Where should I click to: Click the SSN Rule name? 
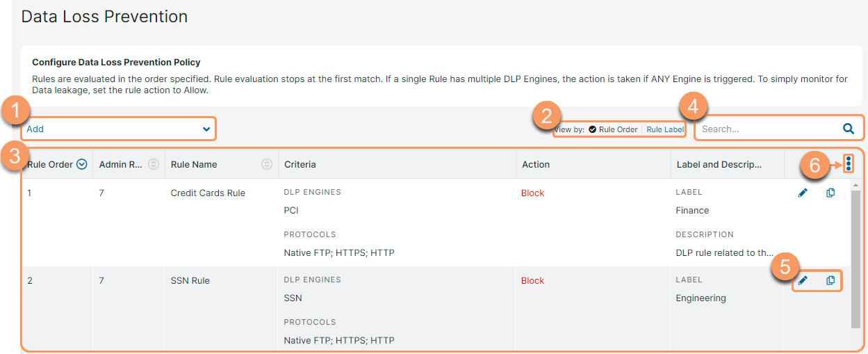pos(190,280)
